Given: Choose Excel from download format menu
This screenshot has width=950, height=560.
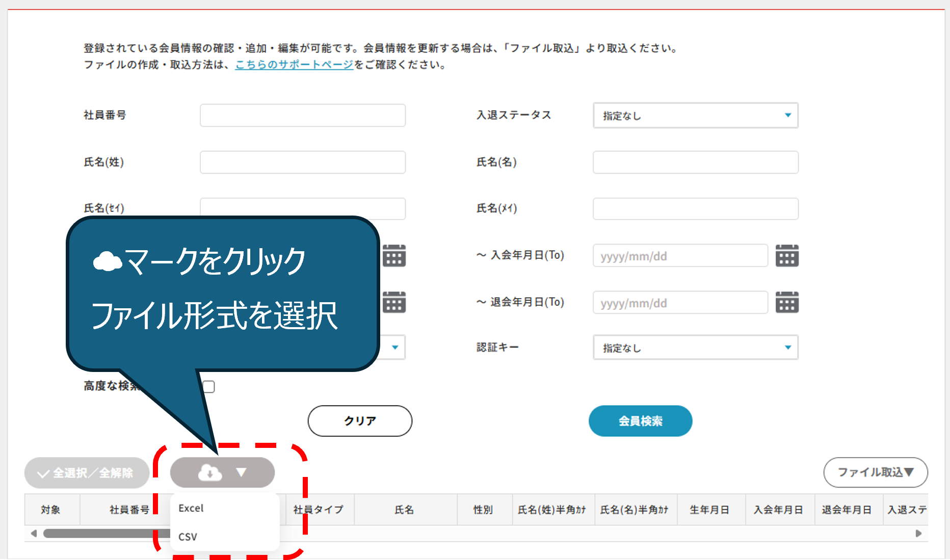Looking at the screenshot, I should (191, 508).
